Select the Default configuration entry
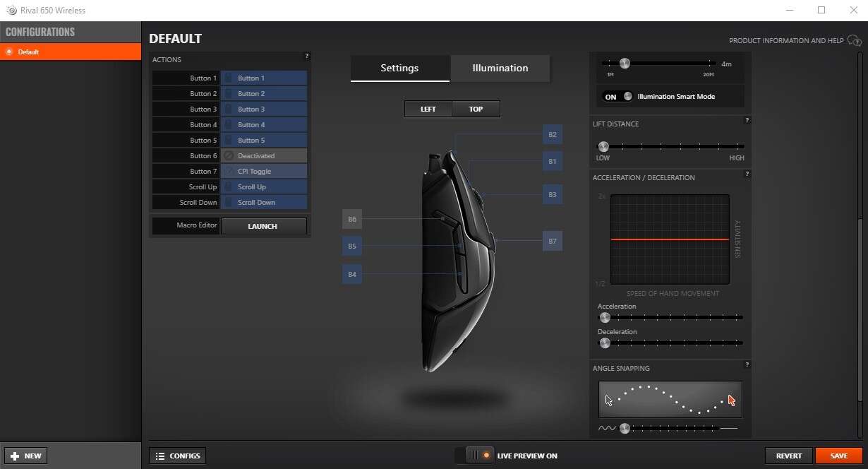This screenshot has width=868, height=469. pos(71,52)
